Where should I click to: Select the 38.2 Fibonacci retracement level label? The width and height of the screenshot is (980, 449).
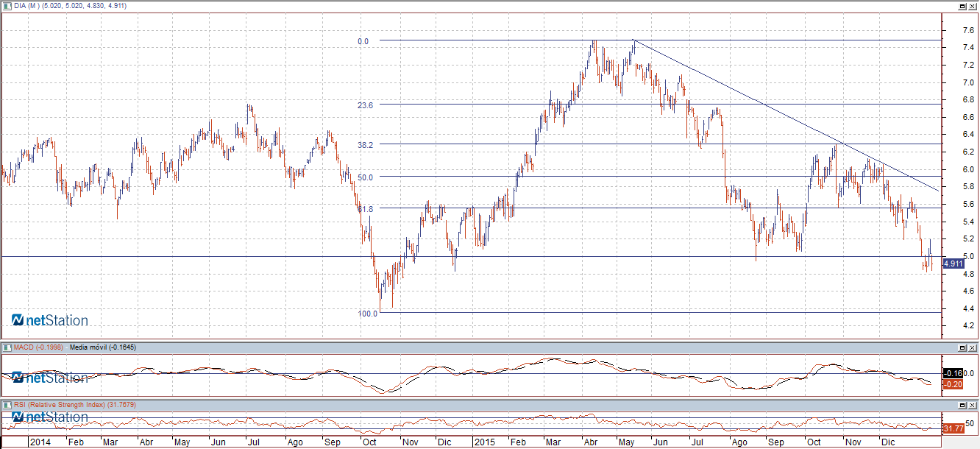(x=366, y=145)
